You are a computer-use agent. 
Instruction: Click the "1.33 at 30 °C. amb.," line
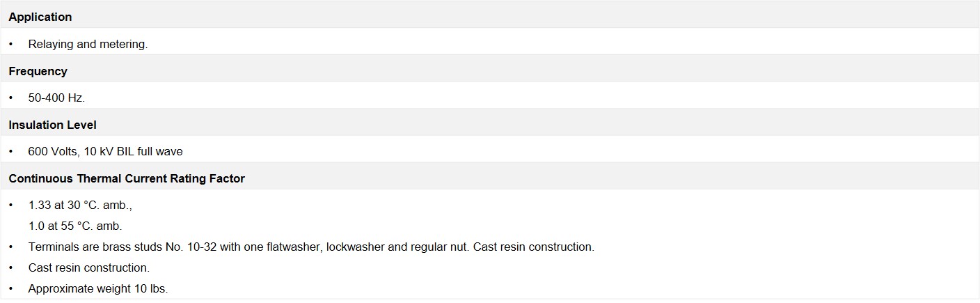coord(80,205)
